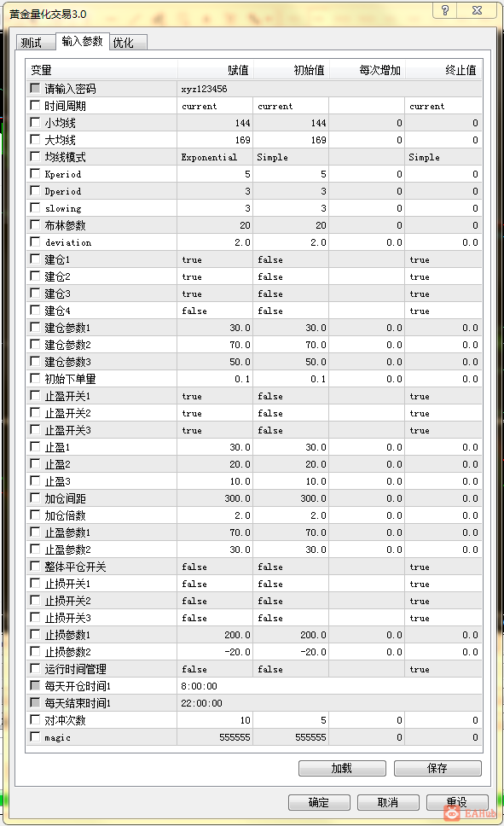504x826 pixels.
Task: Open 止盈开关1 true value dropdown
Action: tap(215, 396)
